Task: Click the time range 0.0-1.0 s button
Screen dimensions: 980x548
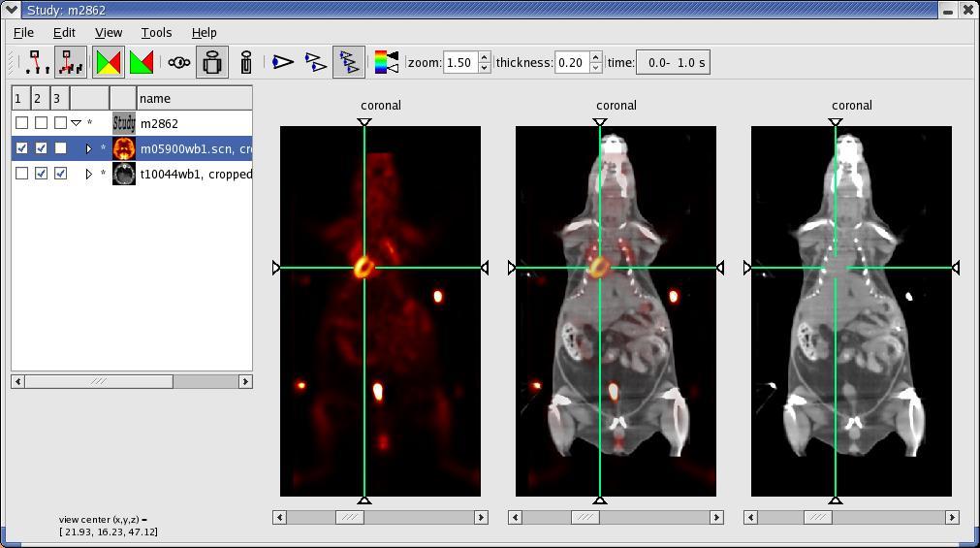Action: pos(673,63)
